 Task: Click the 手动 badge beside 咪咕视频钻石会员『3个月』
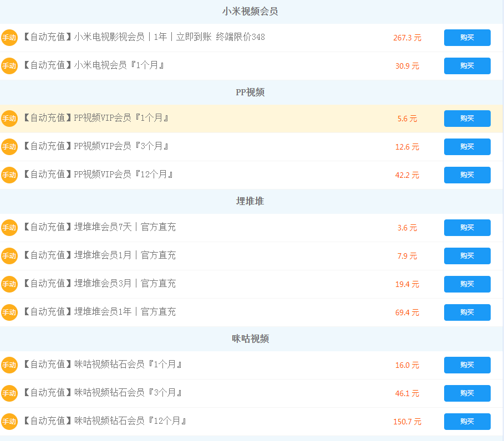[x=9, y=393]
